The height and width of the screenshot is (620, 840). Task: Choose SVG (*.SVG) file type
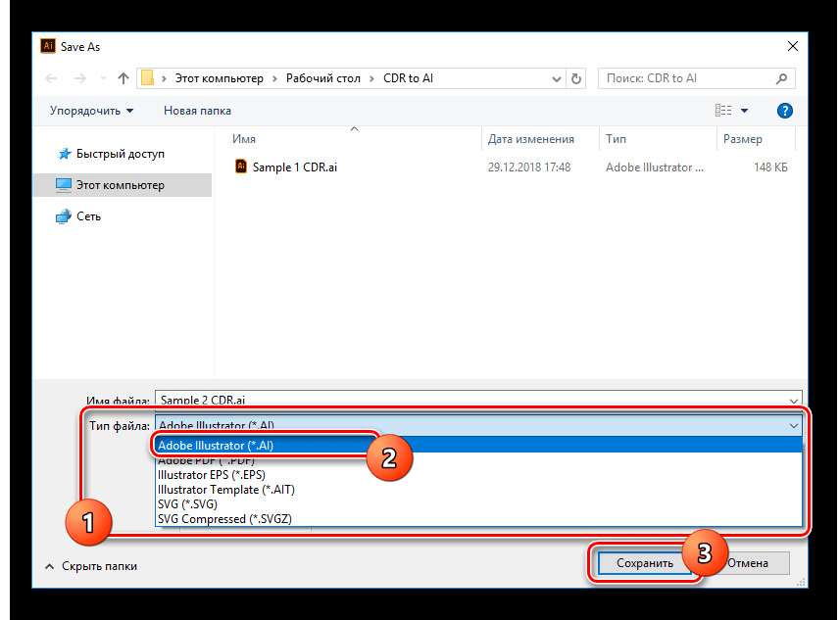tap(478, 504)
